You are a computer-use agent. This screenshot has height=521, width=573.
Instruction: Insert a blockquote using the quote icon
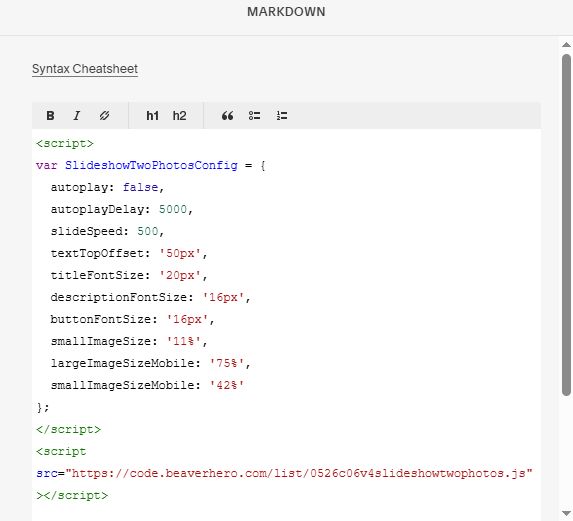click(227, 116)
